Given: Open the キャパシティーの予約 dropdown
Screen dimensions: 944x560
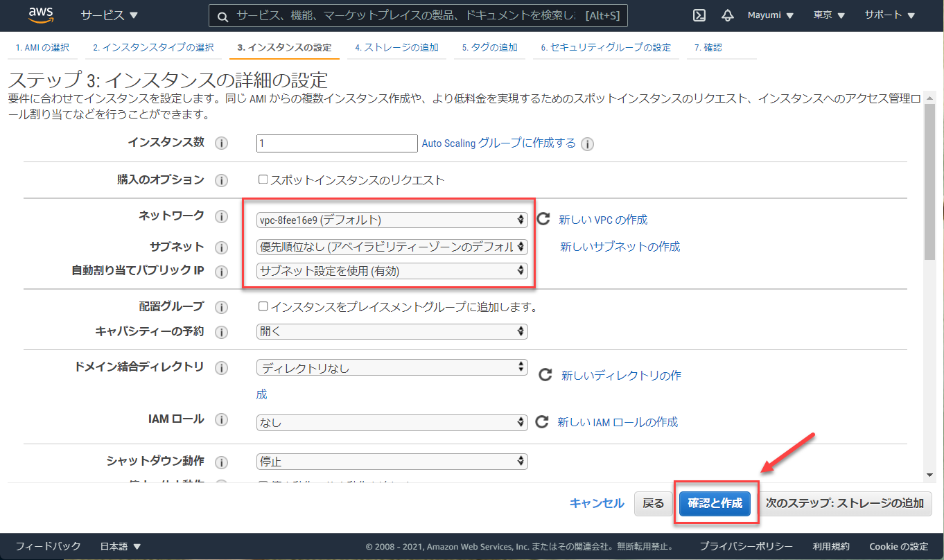Looking at the screenshot, I should click(x=392, y=331).
